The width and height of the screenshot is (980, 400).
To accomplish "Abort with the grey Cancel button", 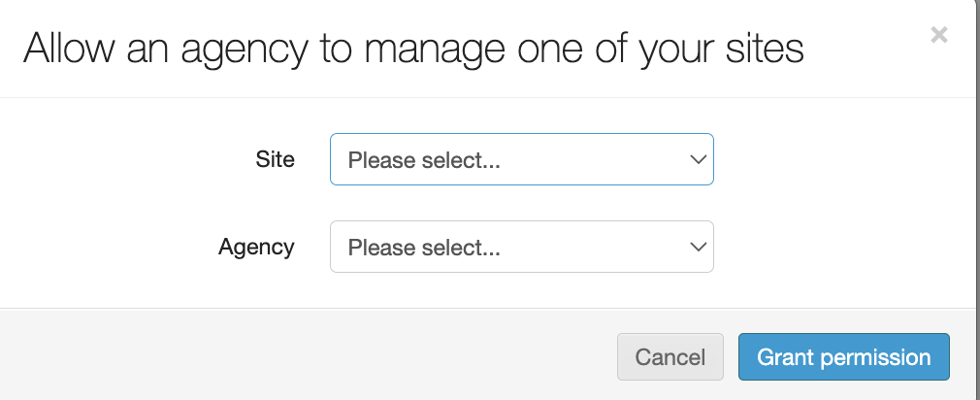I will coord(670,357).
